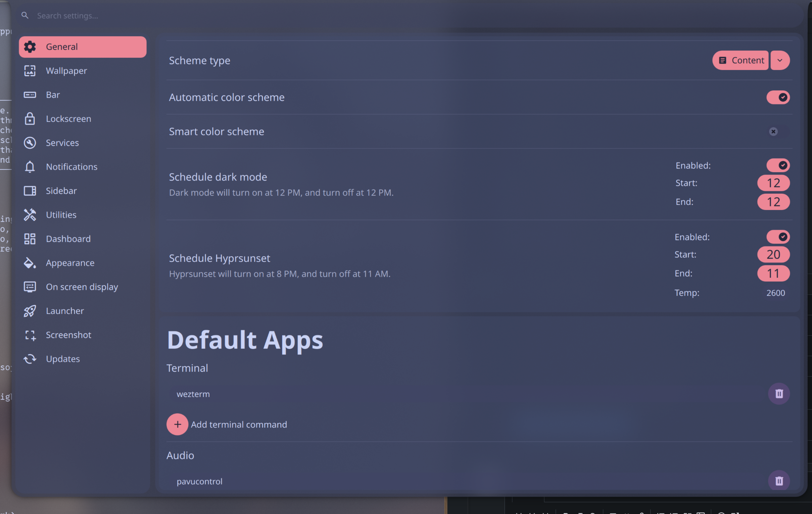Image resolution: width=812 pixels, height=514 pixels.
Task: Click the Search settings field
Action: [x=408, y=16]
